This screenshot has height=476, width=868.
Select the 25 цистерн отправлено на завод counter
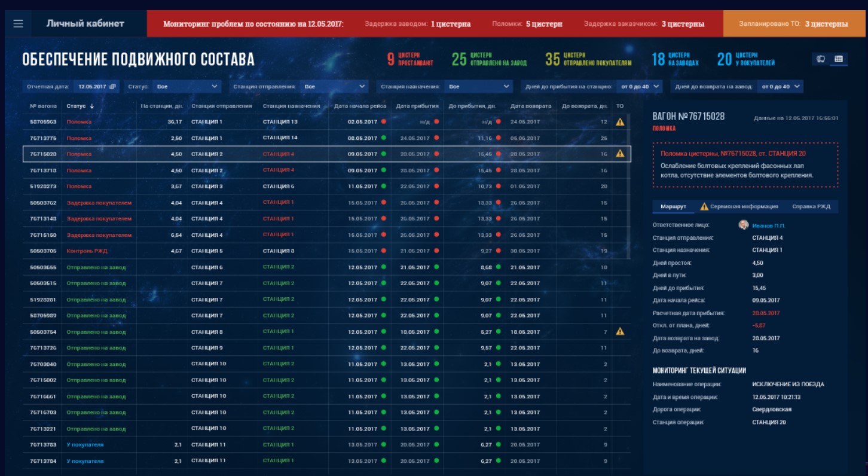489,59
